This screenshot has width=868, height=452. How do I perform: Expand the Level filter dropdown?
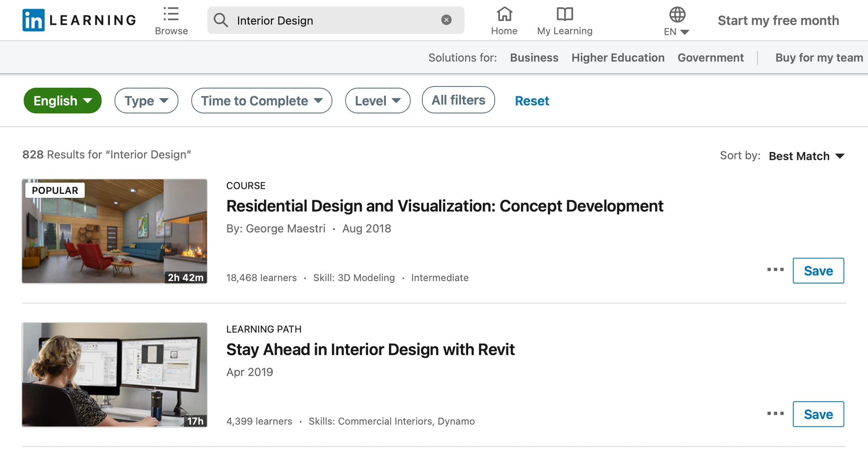[378, 101]
